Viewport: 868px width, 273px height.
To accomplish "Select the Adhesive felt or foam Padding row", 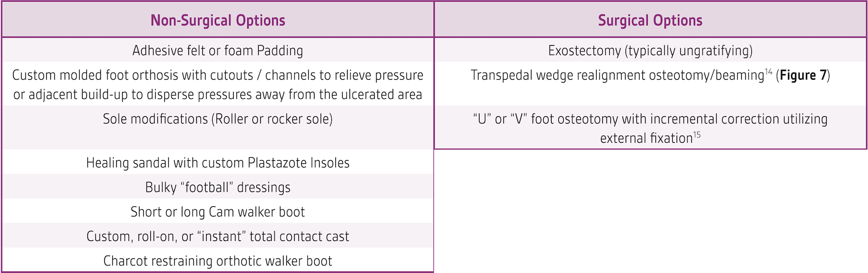I will click(218, 50).
